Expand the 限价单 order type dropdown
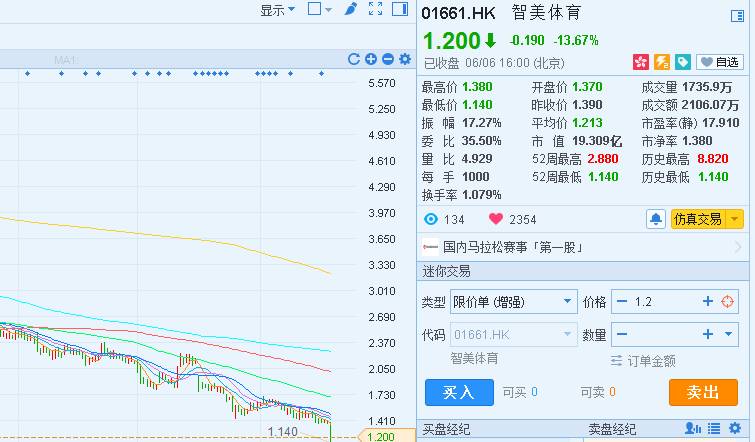The height and width of the screenshot is (442, 755). click(x=568, y=302)
